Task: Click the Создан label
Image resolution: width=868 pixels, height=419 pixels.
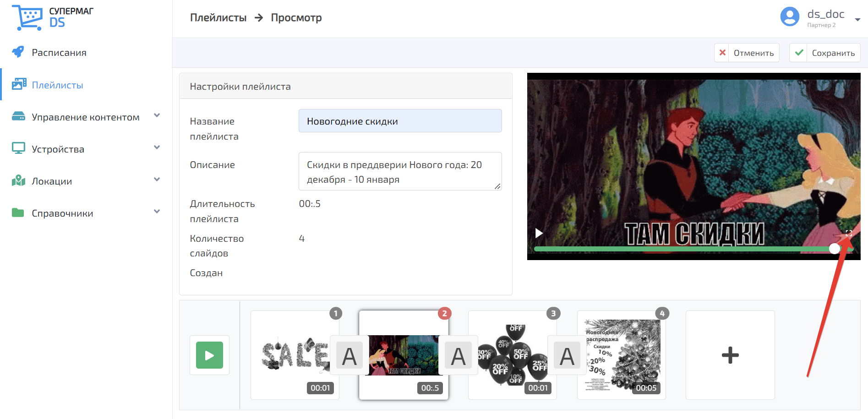Action: pyautogui.click(x=206, y=273)
